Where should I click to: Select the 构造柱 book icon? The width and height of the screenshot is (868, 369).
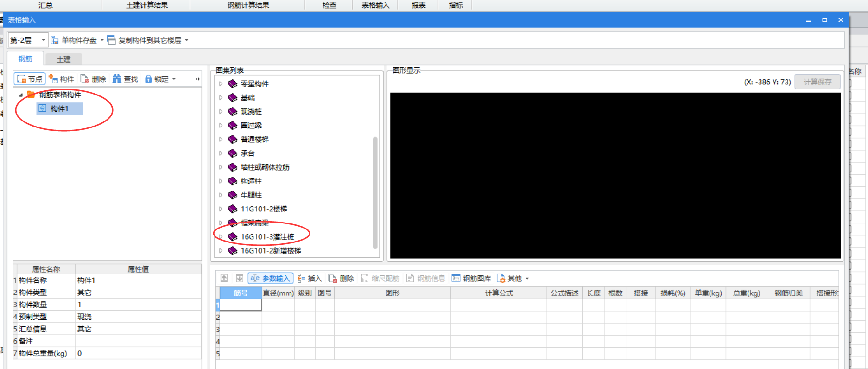click(233, 181)
